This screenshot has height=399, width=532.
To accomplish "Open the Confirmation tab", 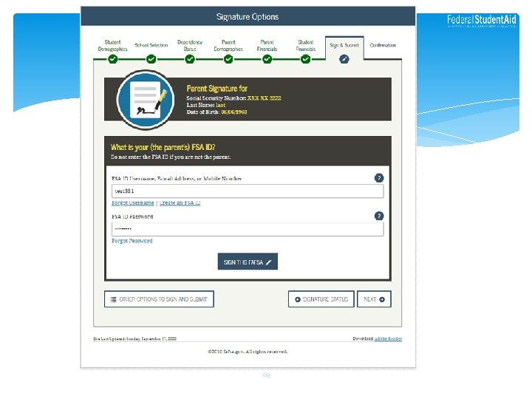I will 383,45.
